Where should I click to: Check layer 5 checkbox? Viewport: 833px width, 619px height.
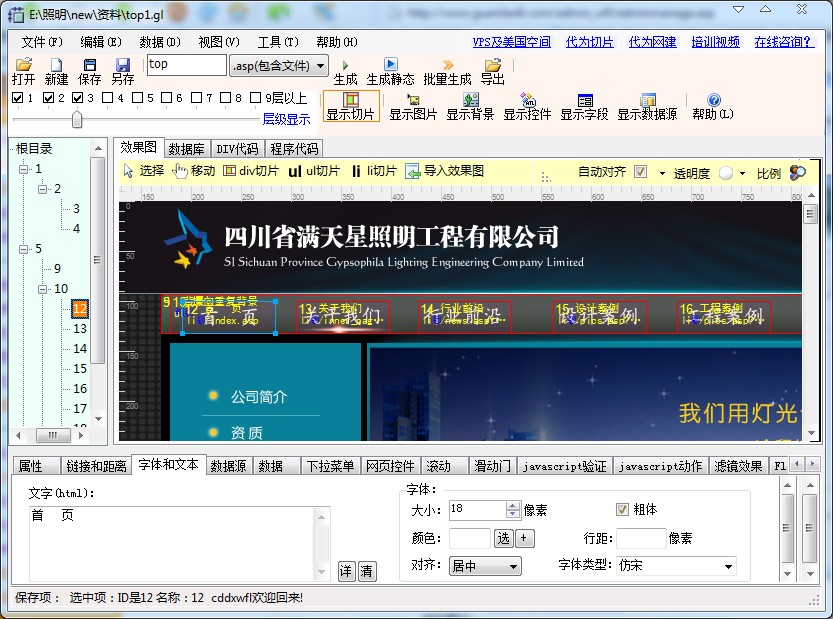click(x=137, y=98)
